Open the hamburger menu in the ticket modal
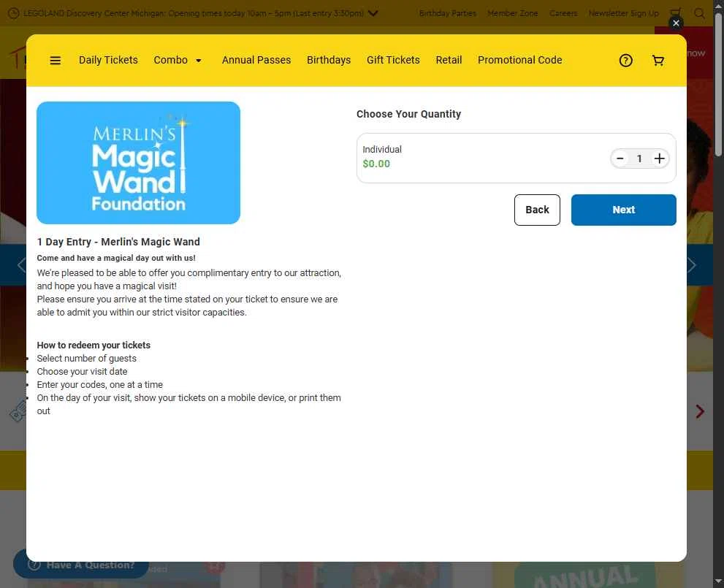This screenshot has width=724, height=588. 56,61
